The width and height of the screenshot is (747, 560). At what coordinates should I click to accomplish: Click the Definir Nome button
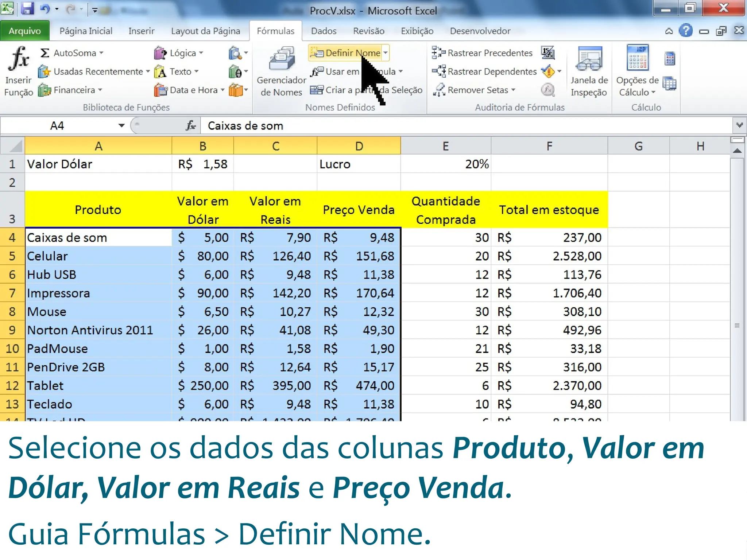(345, 53)
